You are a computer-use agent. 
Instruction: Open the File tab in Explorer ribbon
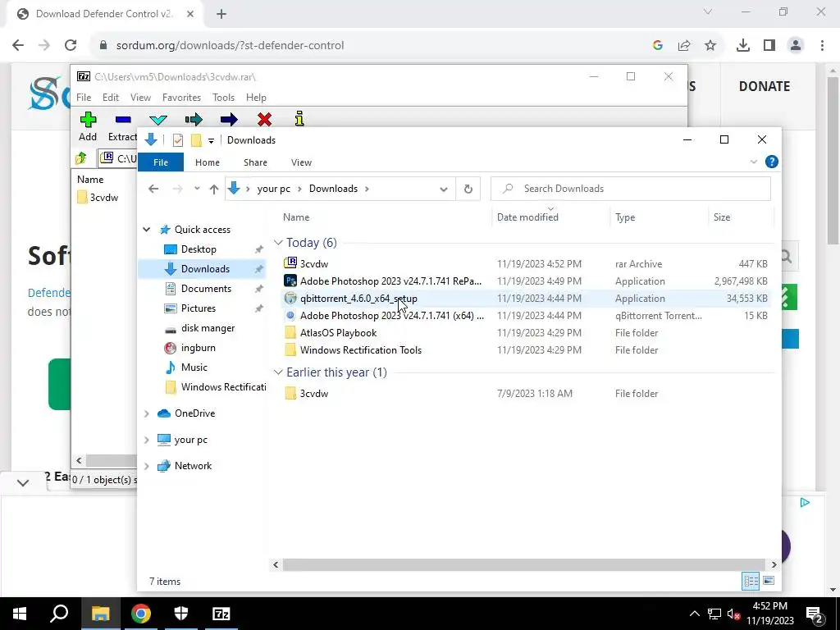pos(161,162)
